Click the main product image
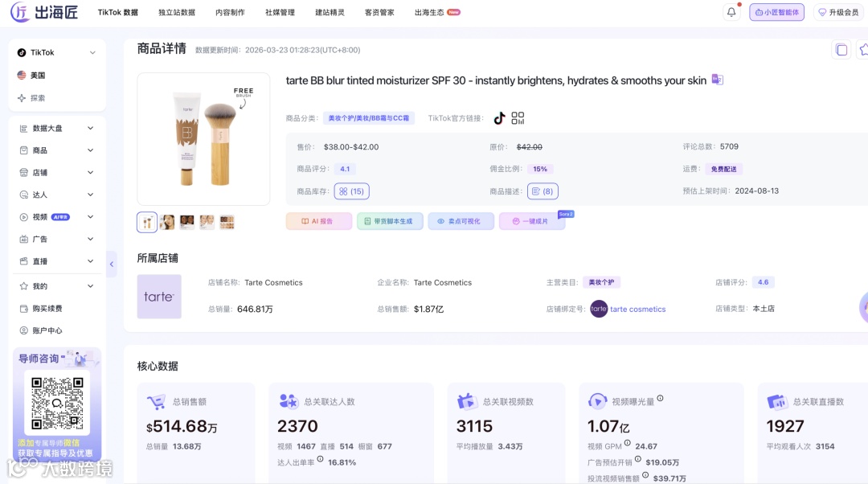 coord(203,139)
